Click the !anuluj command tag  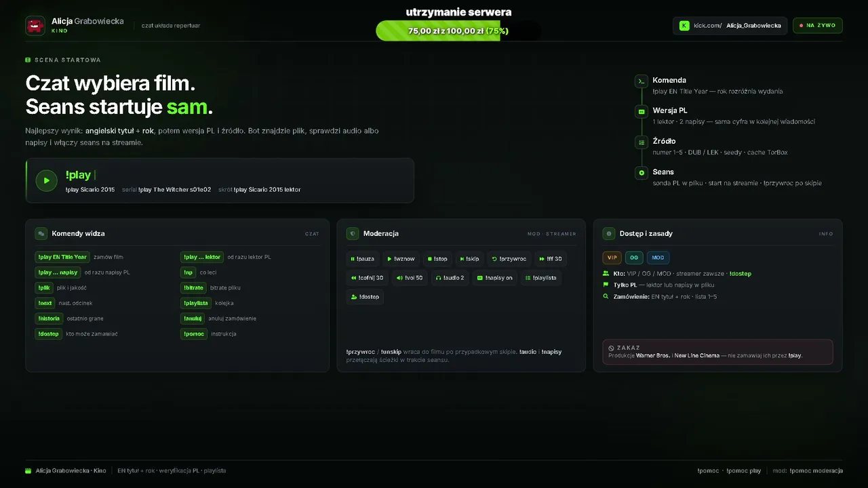[x=193, y=319]
